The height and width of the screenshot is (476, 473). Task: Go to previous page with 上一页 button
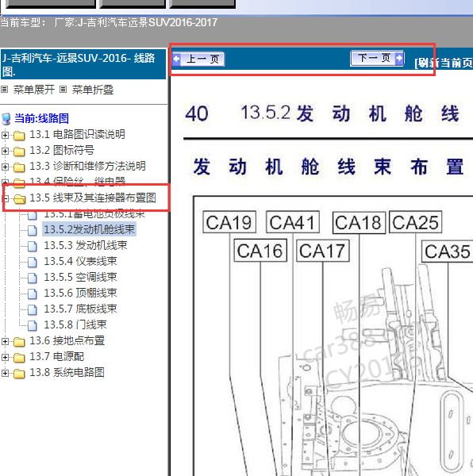coord(198,59)
